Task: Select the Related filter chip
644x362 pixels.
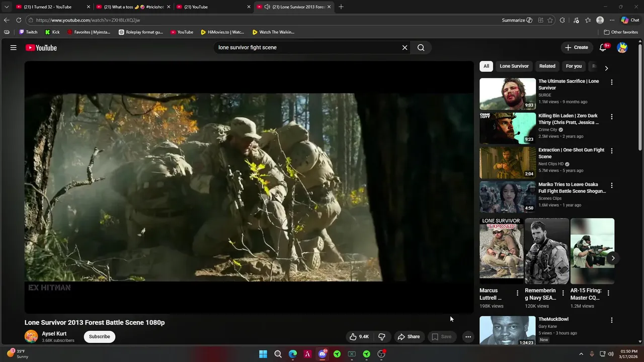Action: click(x=547, y=66)
